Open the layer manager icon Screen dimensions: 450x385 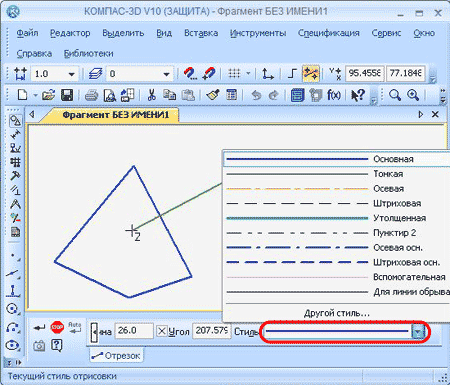95,73
